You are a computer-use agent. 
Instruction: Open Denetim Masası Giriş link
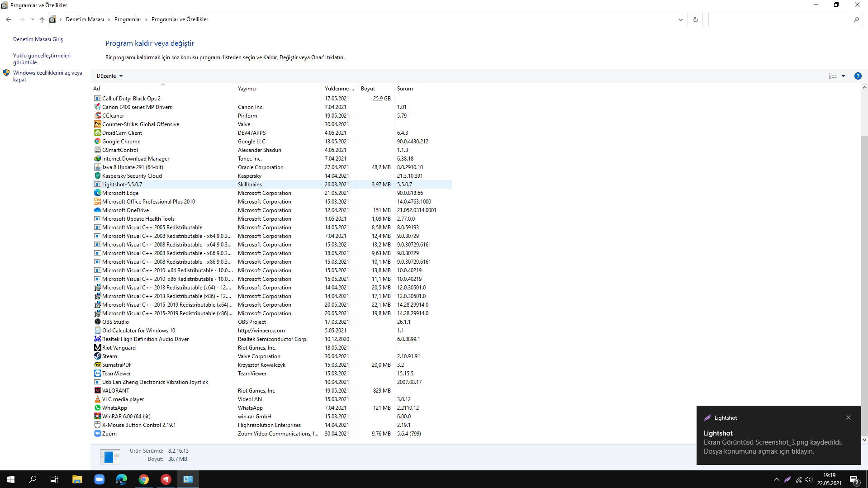point(38,39)
